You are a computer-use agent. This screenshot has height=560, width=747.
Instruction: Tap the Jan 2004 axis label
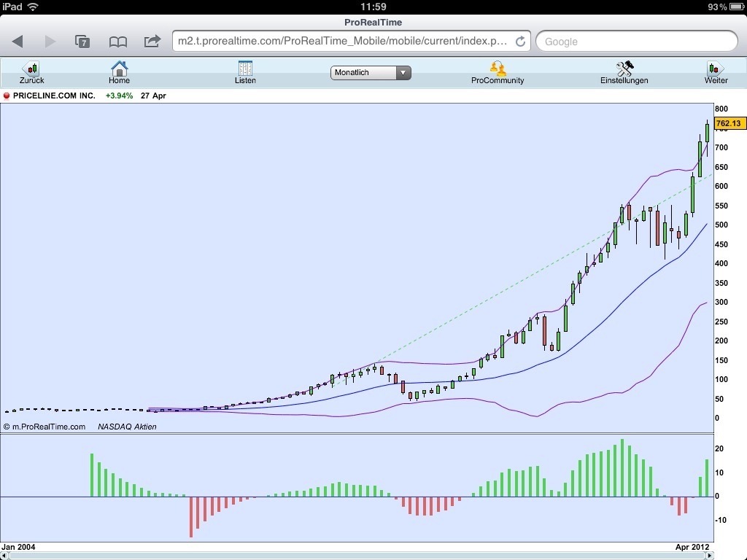18,547
